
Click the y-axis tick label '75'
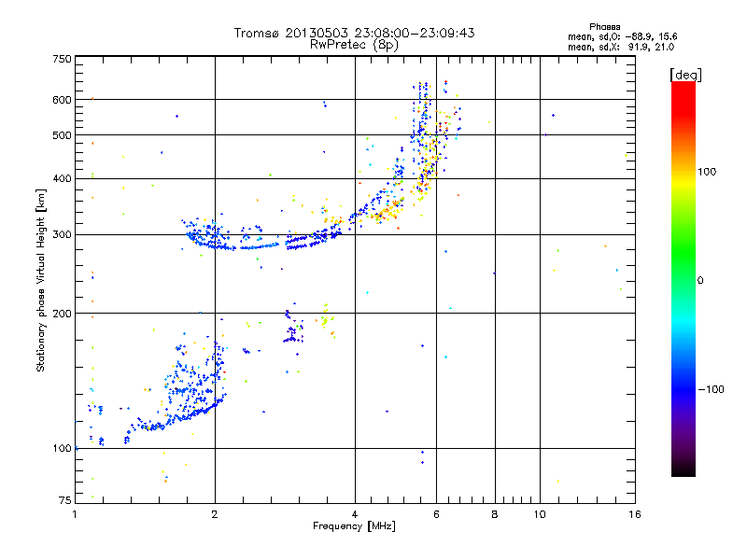point(65,500)
